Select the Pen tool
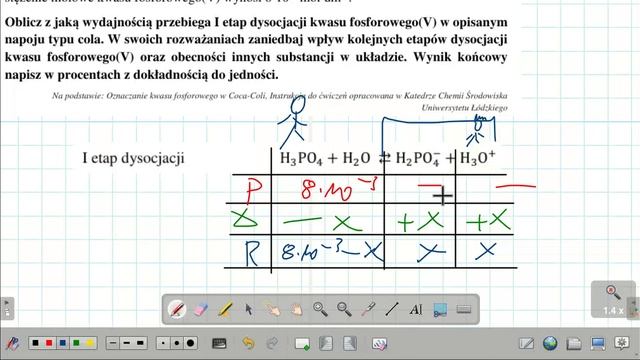This screenshot has width=640, height=360. [x=177, y=309]
